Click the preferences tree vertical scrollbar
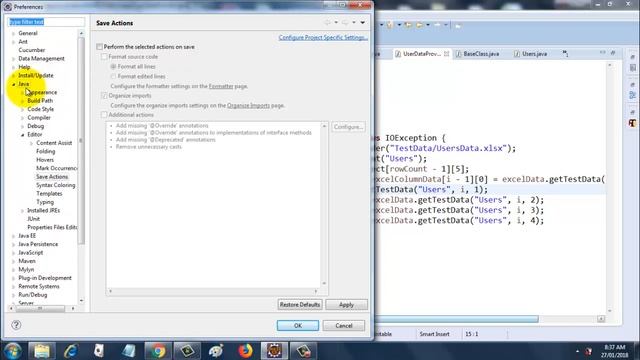Screen dimensions: 640x360 click(81, 141)
